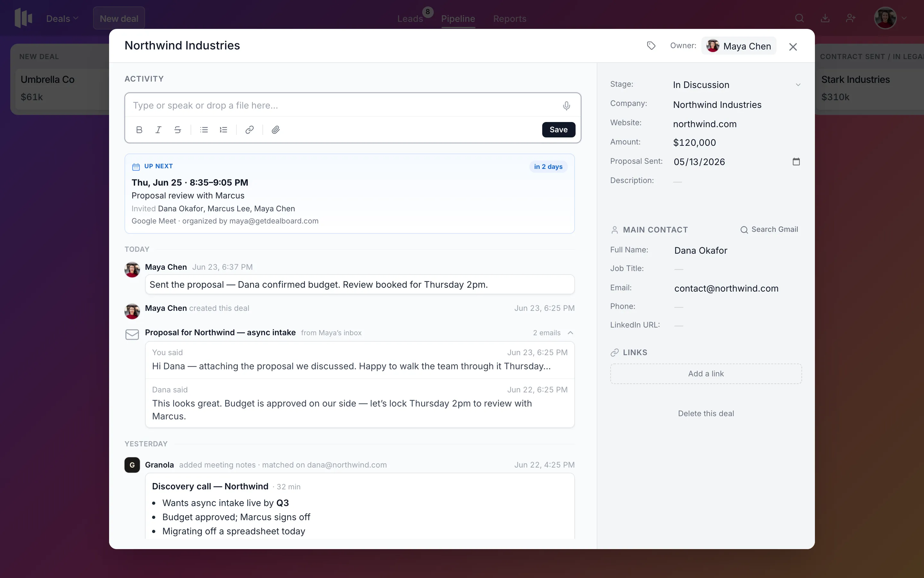Apply strikethrough formatting
Screen dimensions: 924x578
click(177, 130)
